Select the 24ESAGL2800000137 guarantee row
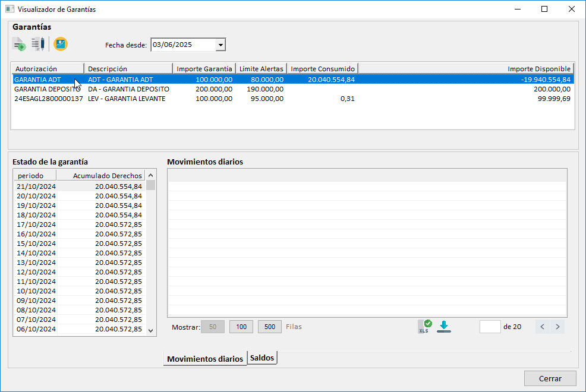Viewport: 586px width, 392px height. (48, 99)
